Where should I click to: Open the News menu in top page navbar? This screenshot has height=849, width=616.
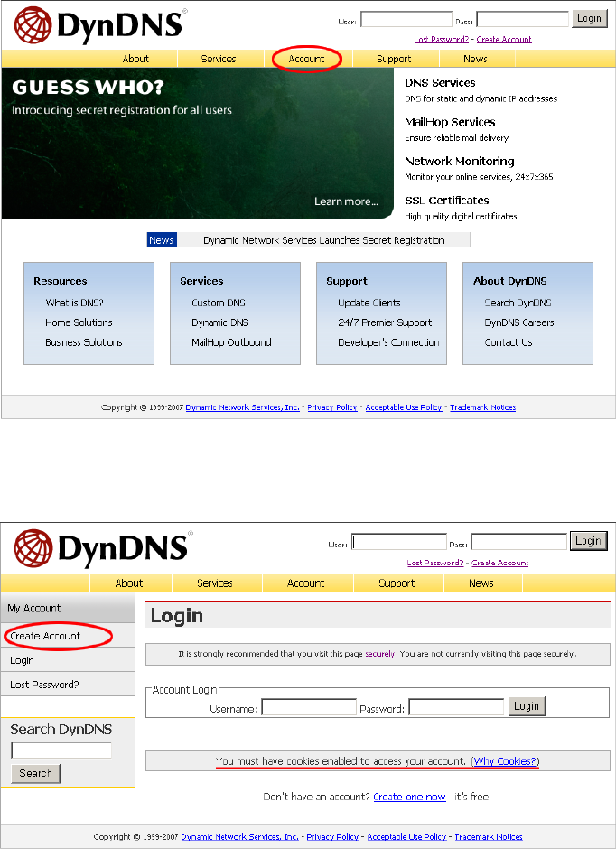tap(475, 59)
